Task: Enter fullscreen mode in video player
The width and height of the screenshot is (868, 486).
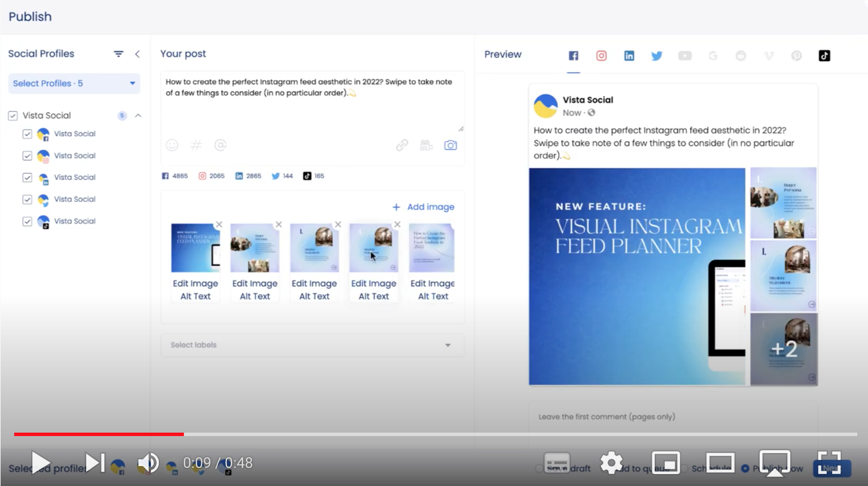Action: pos(829,463)
